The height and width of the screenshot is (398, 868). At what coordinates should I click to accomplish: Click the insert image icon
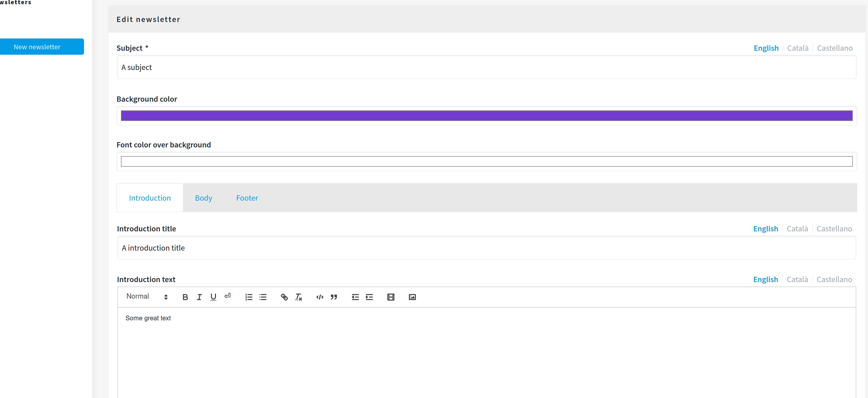coord(412,297)
